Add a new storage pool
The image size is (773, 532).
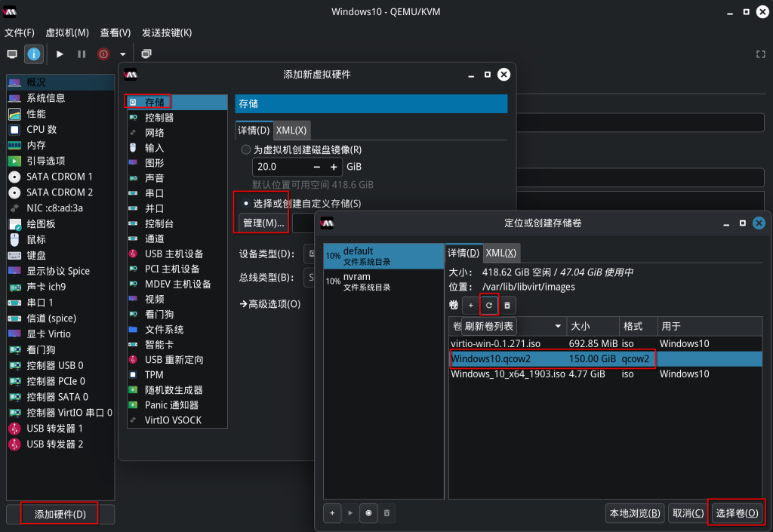click(332, 512)
